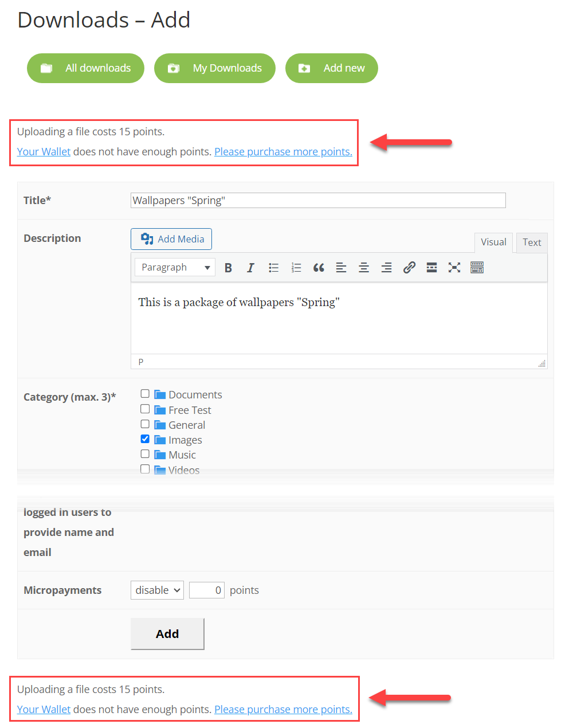Viewport: 573px width, 728px height.
Task: Click the P element path indicator
Action: click(x=141, y=362)
